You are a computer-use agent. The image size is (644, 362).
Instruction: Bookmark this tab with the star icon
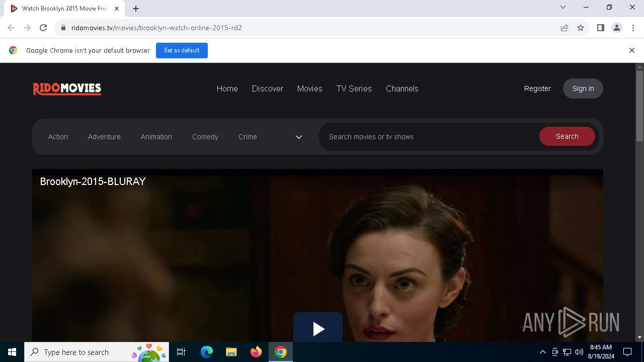pyautogui.click(x=581, y=28)
